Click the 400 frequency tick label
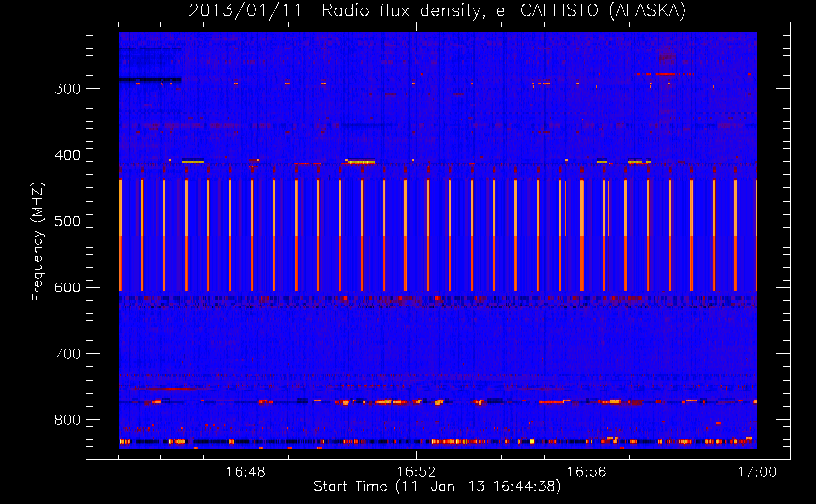 68,155
